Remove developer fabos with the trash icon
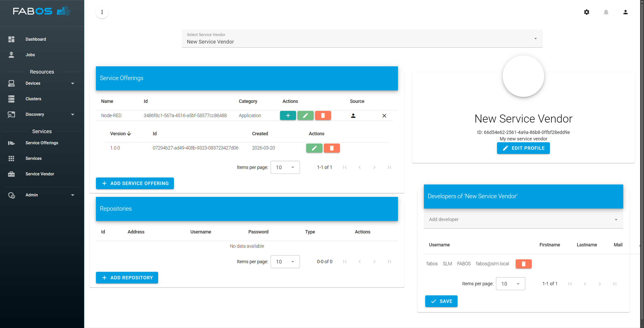 pyautogui.click(x=523, y=264)
